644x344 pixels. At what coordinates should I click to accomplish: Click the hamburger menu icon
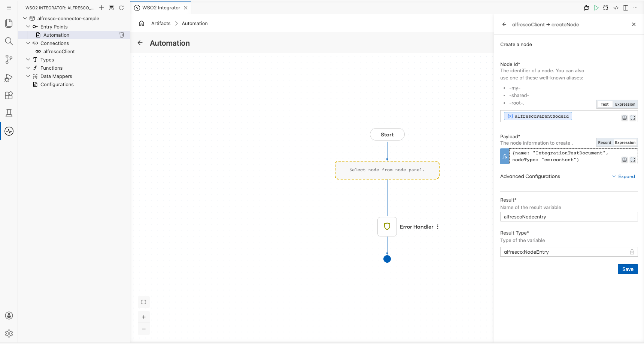(9, 7)
